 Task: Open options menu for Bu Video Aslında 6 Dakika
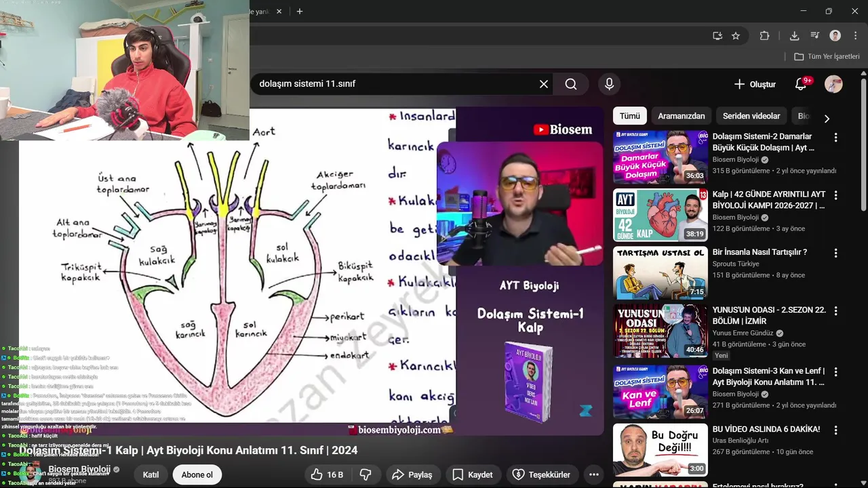(835, 430)
